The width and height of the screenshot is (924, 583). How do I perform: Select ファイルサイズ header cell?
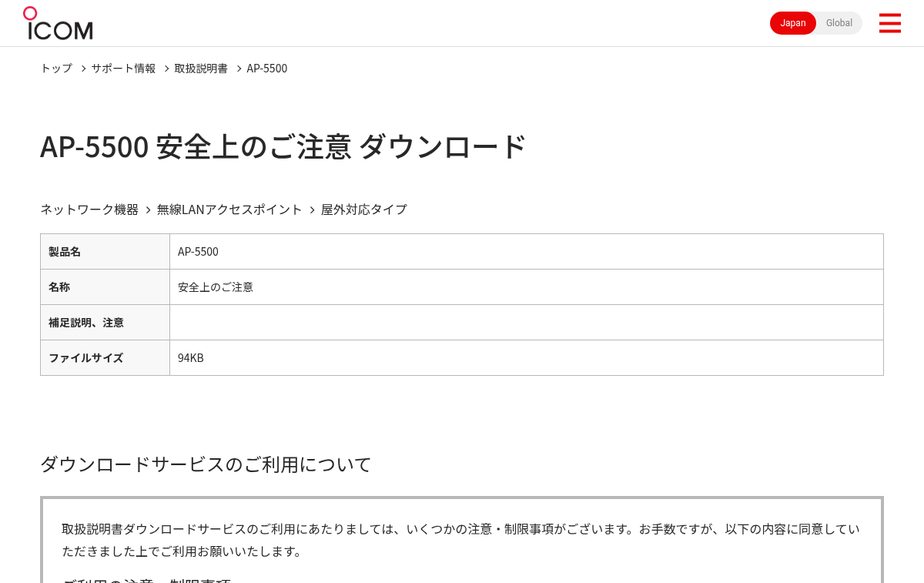[x=105, y=358]
